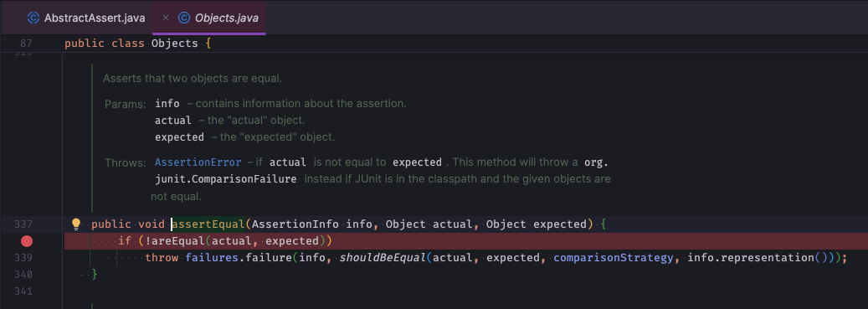Image resolution: width=868 pixels, height=309 pixels.
Task: Click the class icon on Objects.java tab
Action: (x=184, y=18)
